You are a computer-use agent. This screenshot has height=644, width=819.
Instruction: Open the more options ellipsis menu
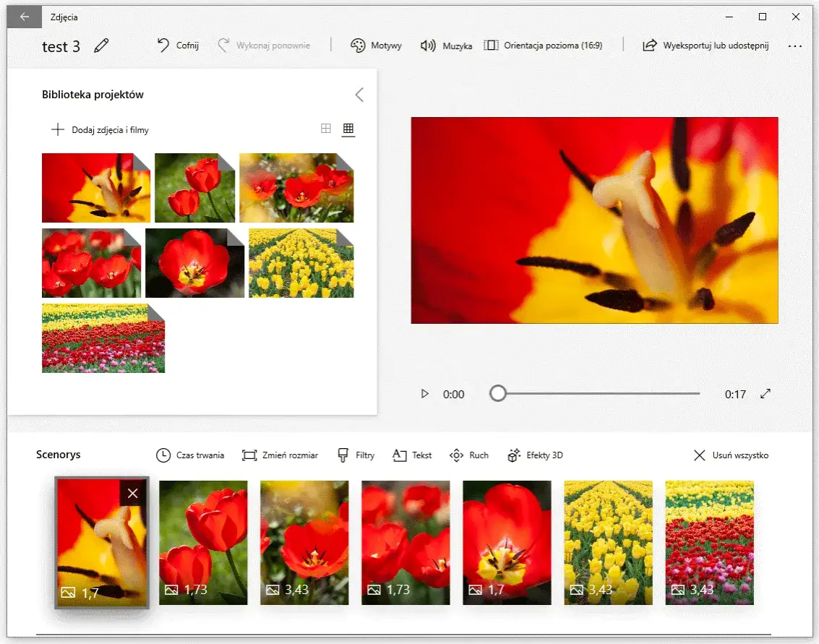pos(795,46)
